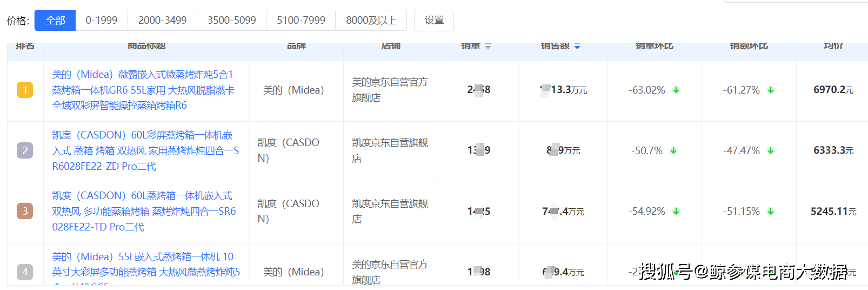Click rank 4 grey badge
The width and height of the screenshot is (868, 290).
click(x=25, y=272)
